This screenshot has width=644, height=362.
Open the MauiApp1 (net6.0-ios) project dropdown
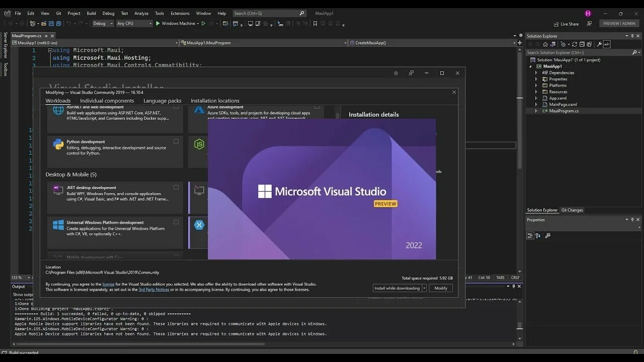tap(96, 43)
